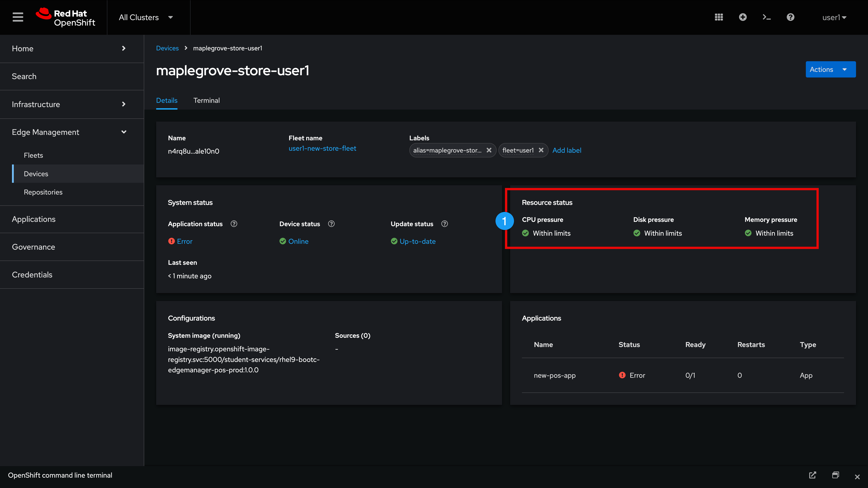Open Fleets under Edge Management

(x=78, y=155)
